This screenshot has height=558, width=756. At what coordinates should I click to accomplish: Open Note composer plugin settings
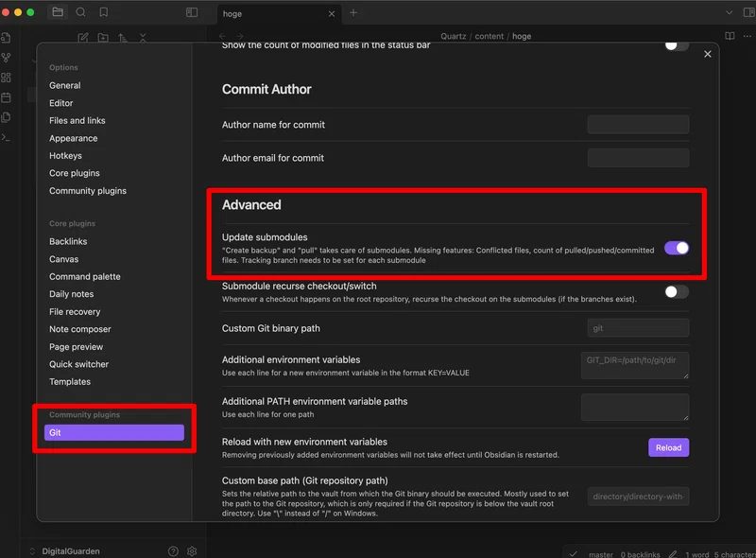pos(80,329)
